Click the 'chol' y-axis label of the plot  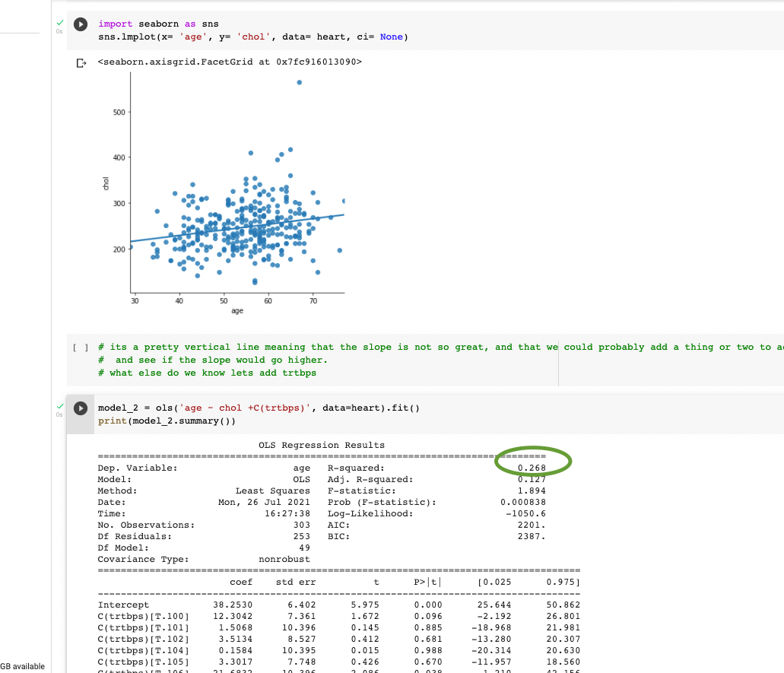pyautogui.click(x=106, y=183)
